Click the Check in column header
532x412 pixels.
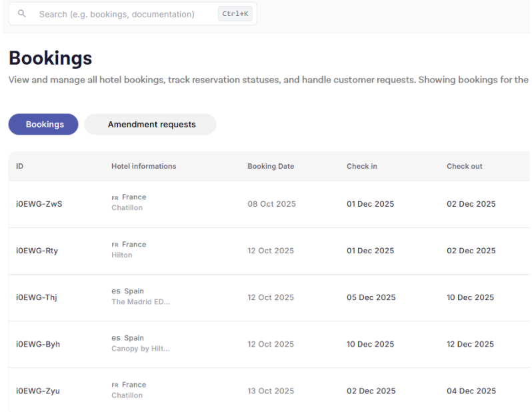[361, 166]
